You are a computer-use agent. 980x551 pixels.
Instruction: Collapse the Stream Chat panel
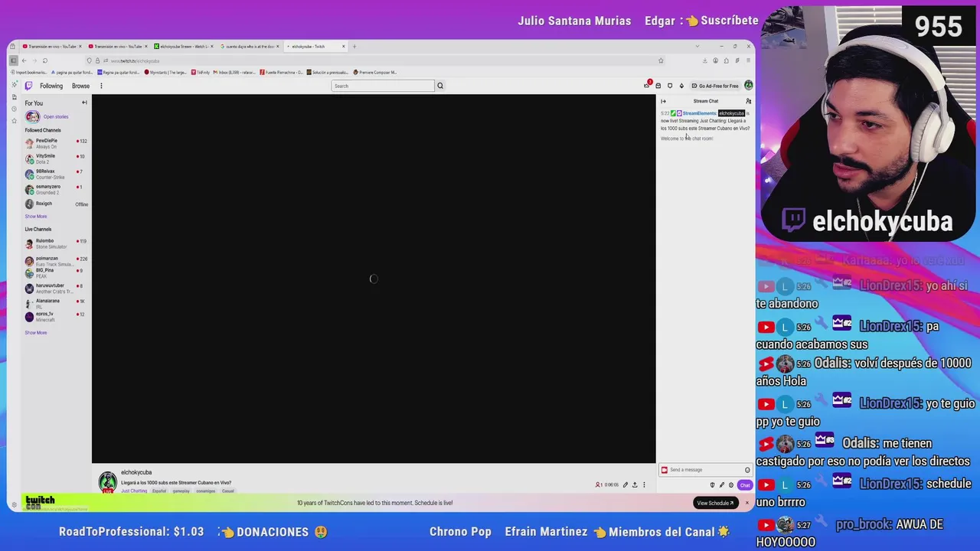(663, 101)
